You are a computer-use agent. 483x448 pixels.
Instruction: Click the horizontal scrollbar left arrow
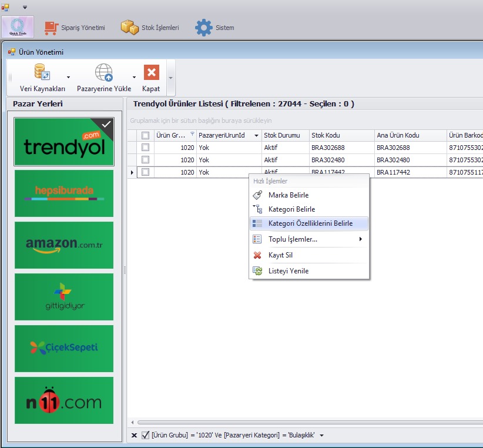click(132, 423)
